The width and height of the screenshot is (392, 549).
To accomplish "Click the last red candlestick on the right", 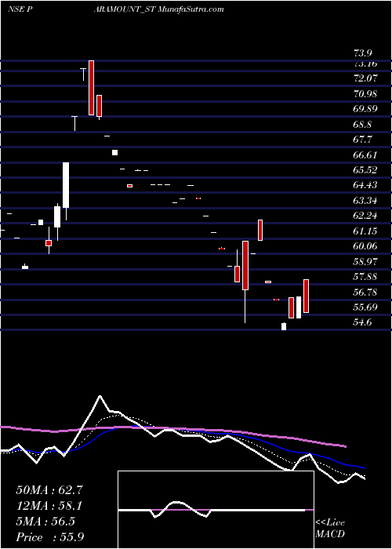I will (x=306, y=296).
